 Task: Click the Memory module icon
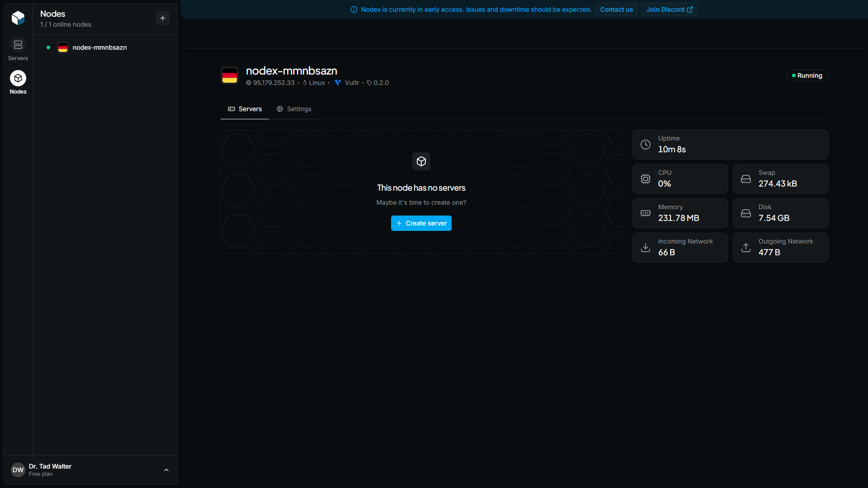pos(646,213)
